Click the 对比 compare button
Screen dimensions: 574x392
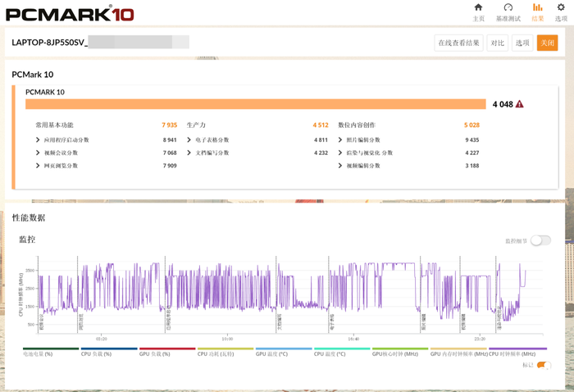(498, 43)
